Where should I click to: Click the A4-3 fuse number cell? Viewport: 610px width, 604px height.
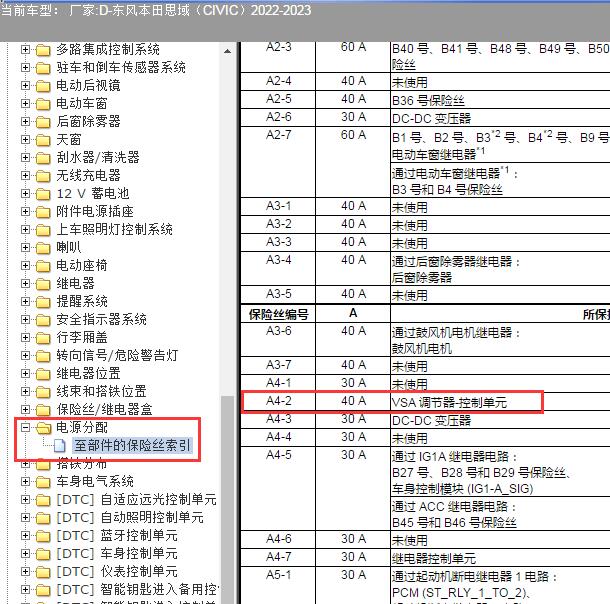click(x=279, y=419)
